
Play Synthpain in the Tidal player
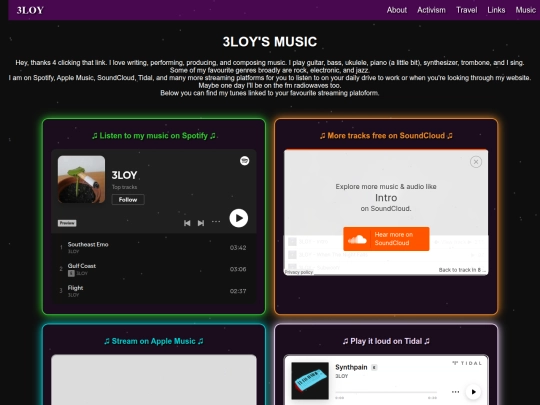(x=473, y=392)
